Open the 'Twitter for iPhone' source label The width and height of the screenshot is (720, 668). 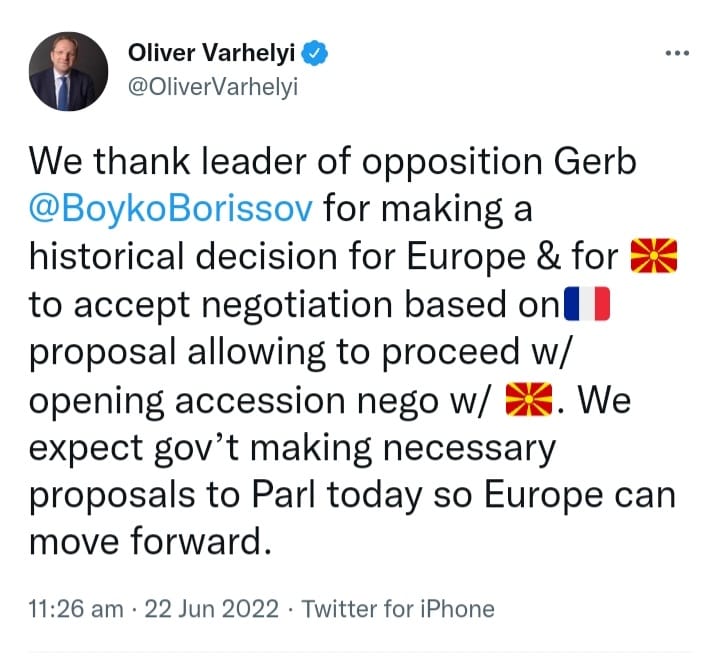(397, 608)
